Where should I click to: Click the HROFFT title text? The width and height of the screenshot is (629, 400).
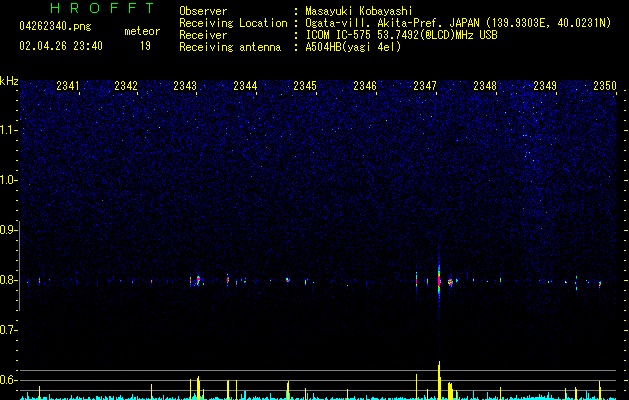(102, 8)
